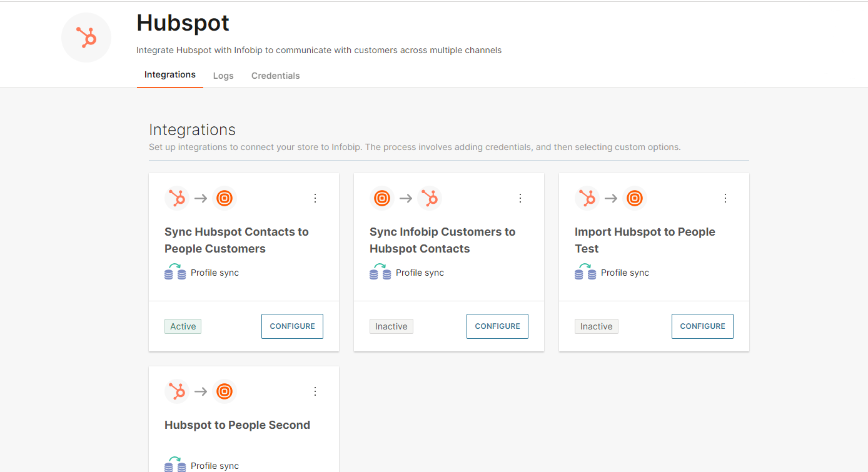This screenshot has height=472, width=868.
Task: Configure the Import Hubspot to People Test integration
Action: (x=702, y=326)
